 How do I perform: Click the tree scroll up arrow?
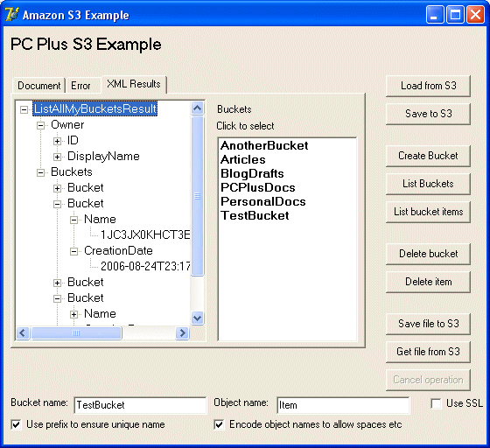pos(197,108)
